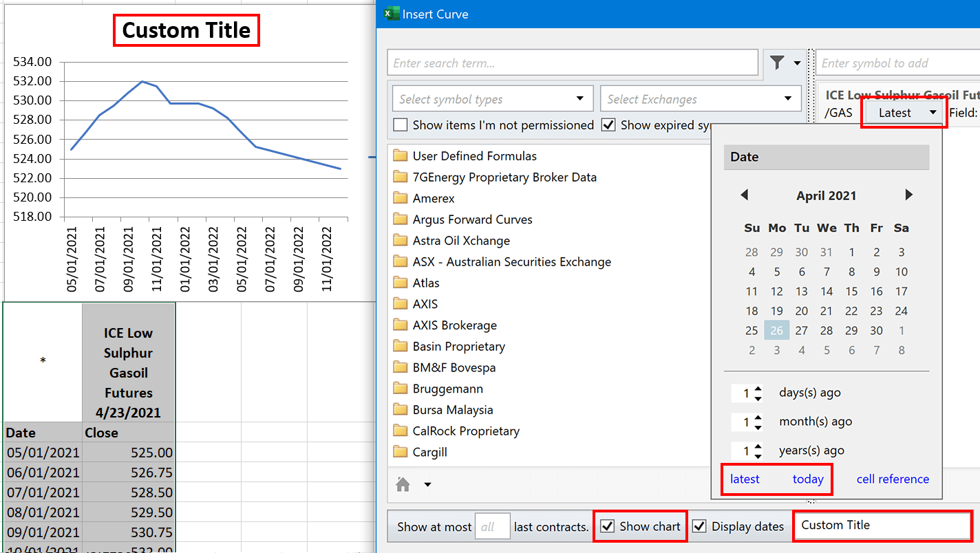Click the Enter symbol to add field
The height and width of the screenshot is (553, 980).
(x=897, y=63)
